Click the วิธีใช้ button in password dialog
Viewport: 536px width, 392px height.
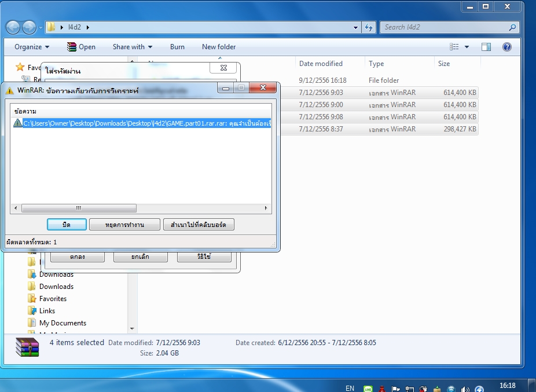pos(204,257)
